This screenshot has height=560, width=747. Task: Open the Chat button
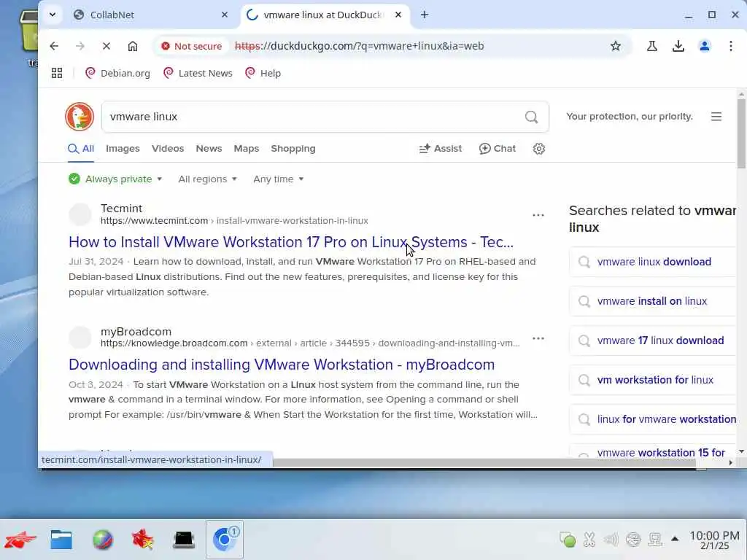498,149
